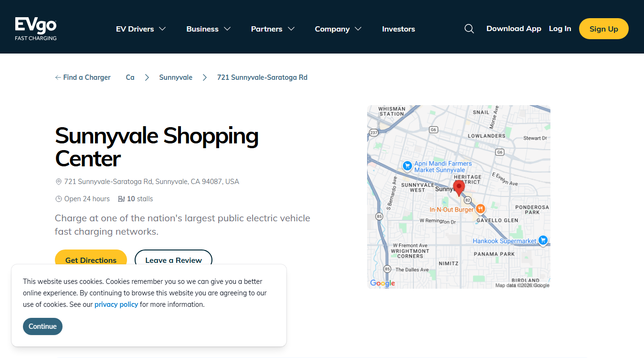The width and height of the screenshot is (644, 358).
Task: Click the Log In link
Action: pyautogui.click(x=560, y=29)
